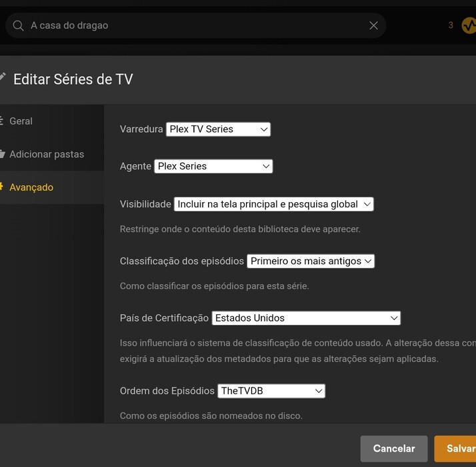The width and height of the screenshot is (476, 467).
Task: Click the search magnifier icon
Action: click(x=18, y=25)
